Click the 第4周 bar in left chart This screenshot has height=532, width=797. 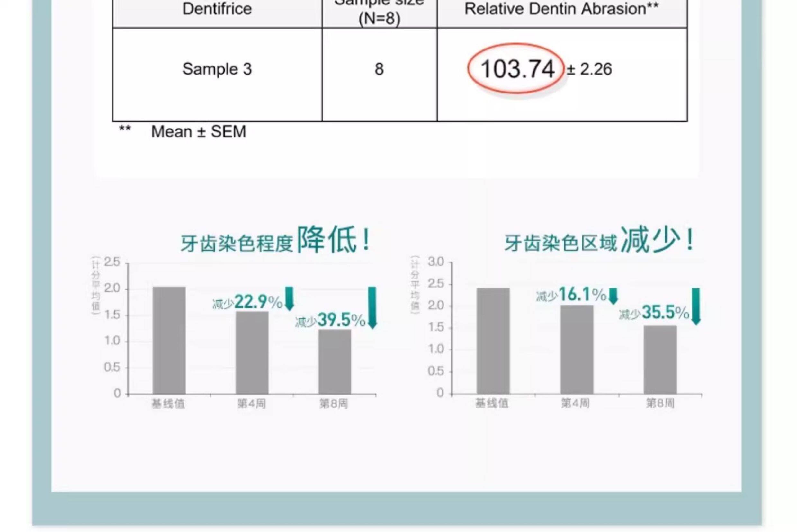(x=252, y=353)
